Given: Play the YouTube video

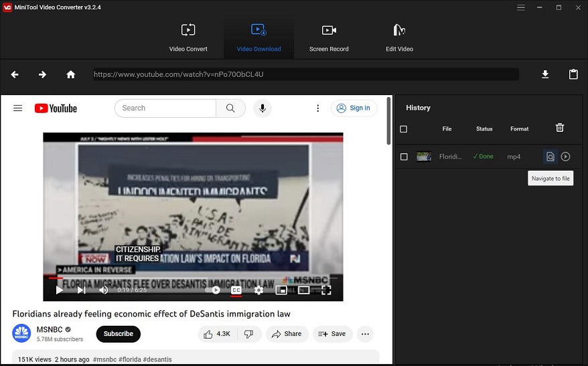Looking at the screenshot, I should point(59,290).
